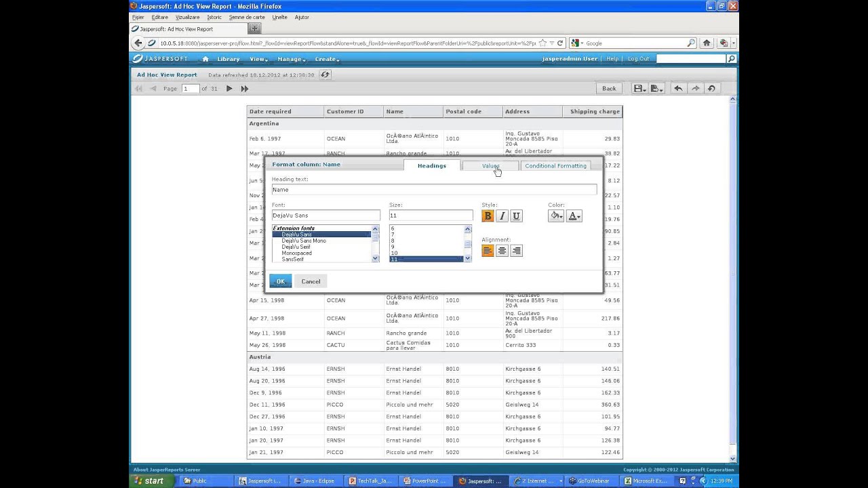Click the Log Out link
This screenshot has width=868, height=488.
638,59
